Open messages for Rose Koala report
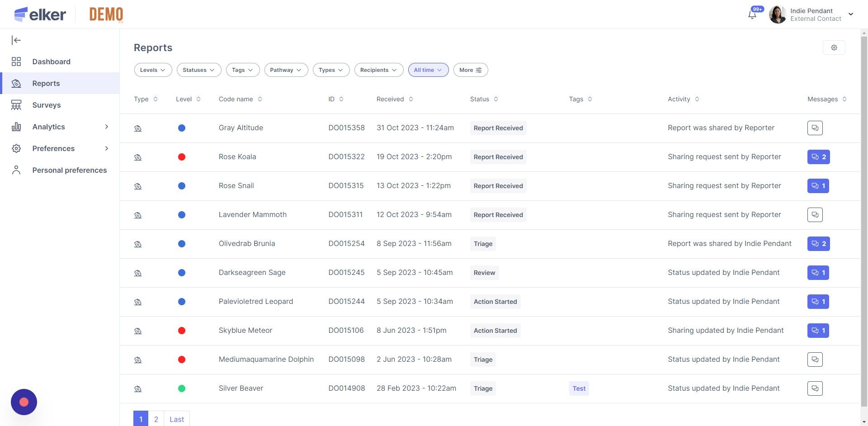 818,157
